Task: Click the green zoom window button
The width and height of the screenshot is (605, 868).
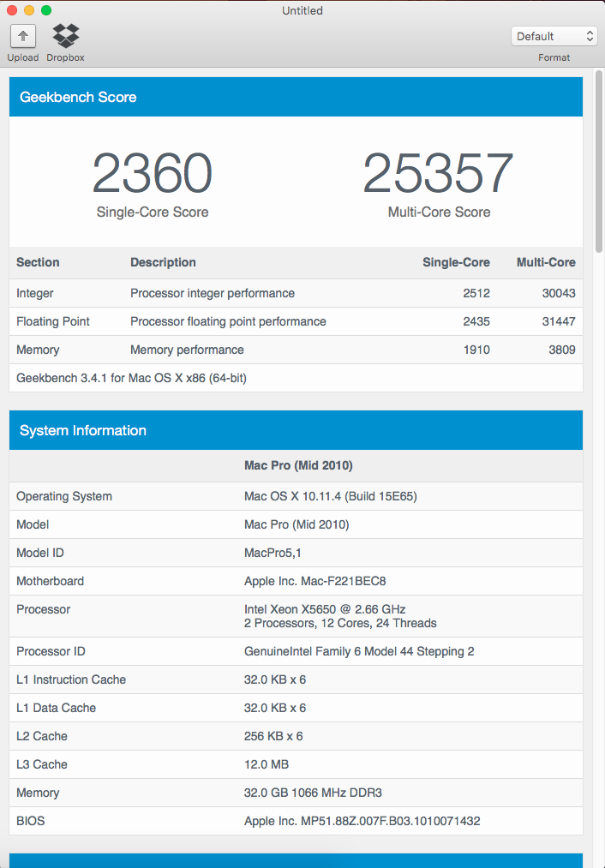Action: tap(46, 10)
